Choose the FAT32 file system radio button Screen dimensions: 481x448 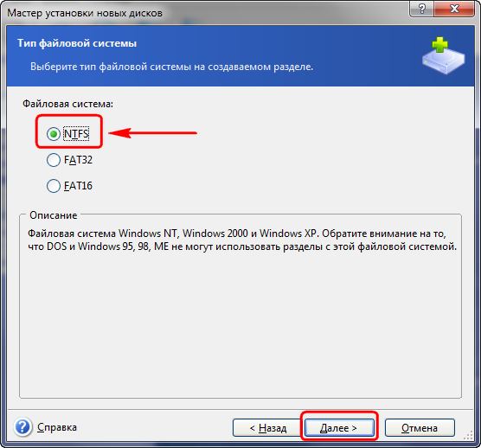[x=54, y=160]
